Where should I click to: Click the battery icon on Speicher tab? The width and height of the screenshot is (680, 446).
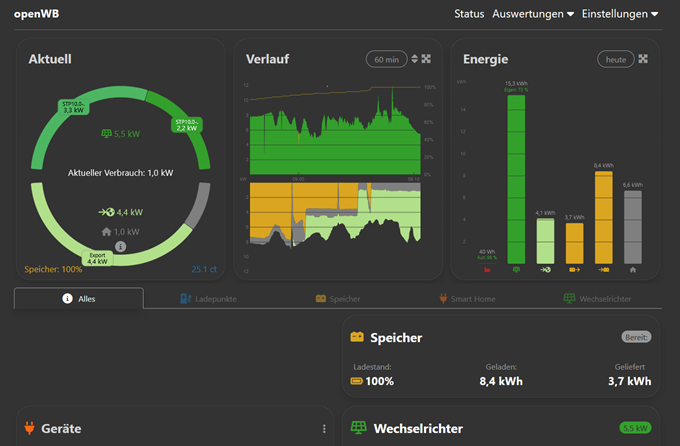pyautogui.click(x=321, y=298)
